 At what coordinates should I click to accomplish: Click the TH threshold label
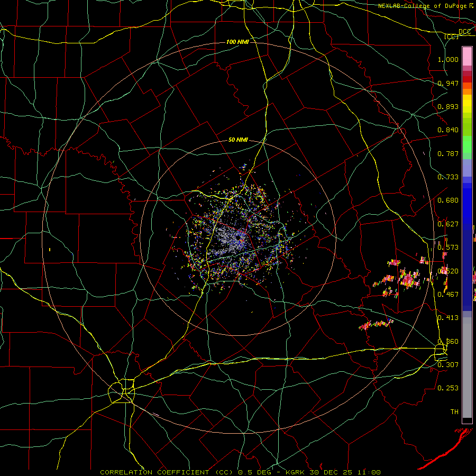[454, 411]
